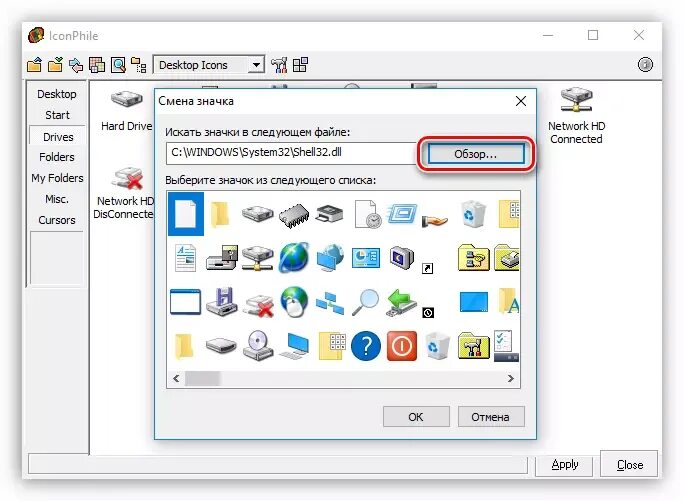Select the memory chip icon
This screenshot has width=684, height=501.
(294, 215)
